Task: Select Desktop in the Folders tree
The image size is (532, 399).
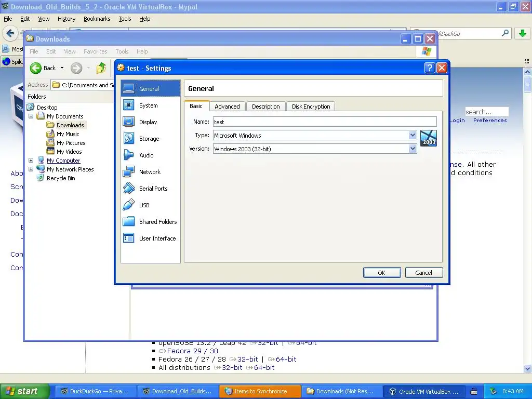Action: [x=47, y=107]
